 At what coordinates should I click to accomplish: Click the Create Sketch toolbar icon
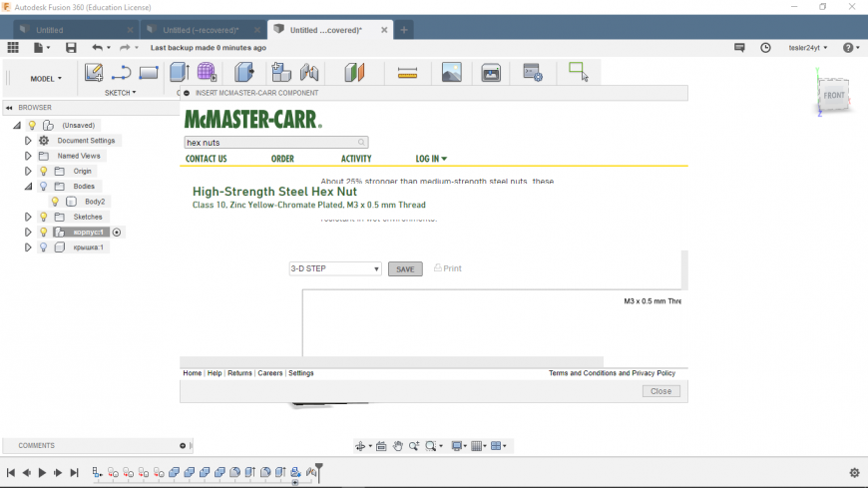pos(94,73)
